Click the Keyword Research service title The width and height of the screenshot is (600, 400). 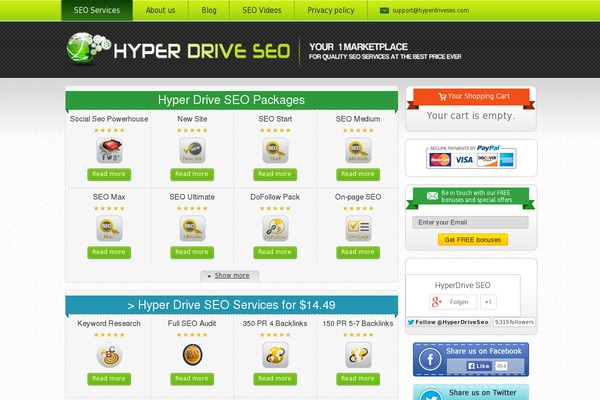(109, 323)
